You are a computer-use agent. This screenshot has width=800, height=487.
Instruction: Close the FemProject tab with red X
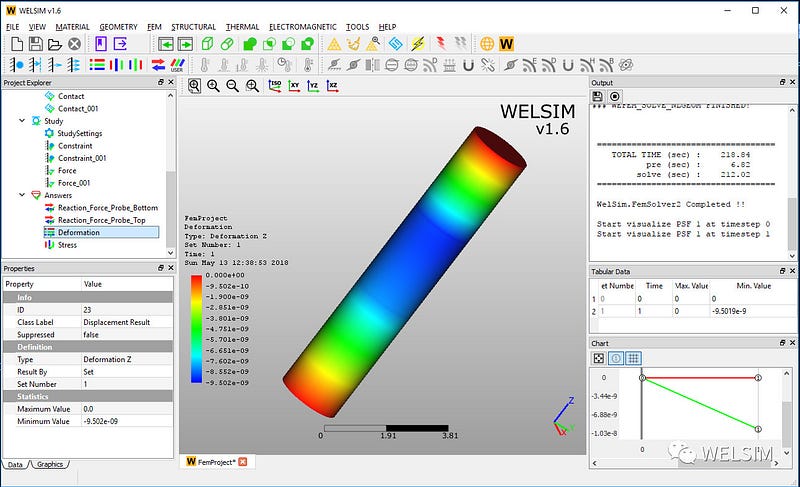tap(243, 462)
